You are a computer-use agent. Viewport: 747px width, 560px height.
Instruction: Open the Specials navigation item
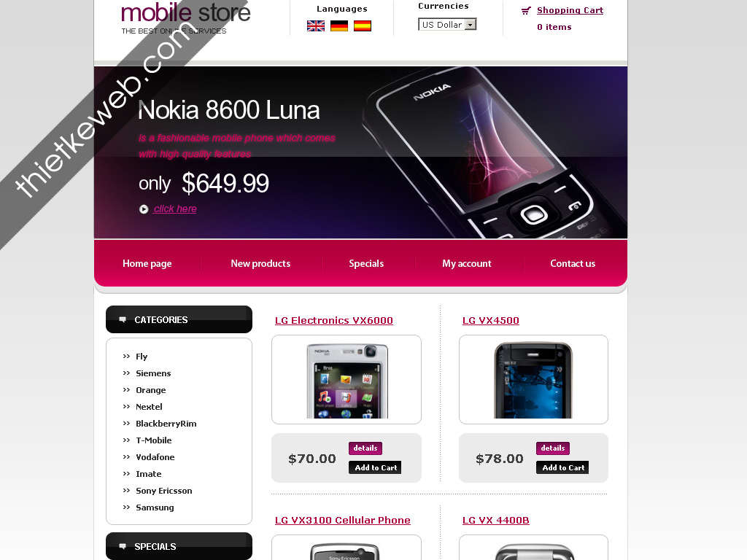coord(366,263)
